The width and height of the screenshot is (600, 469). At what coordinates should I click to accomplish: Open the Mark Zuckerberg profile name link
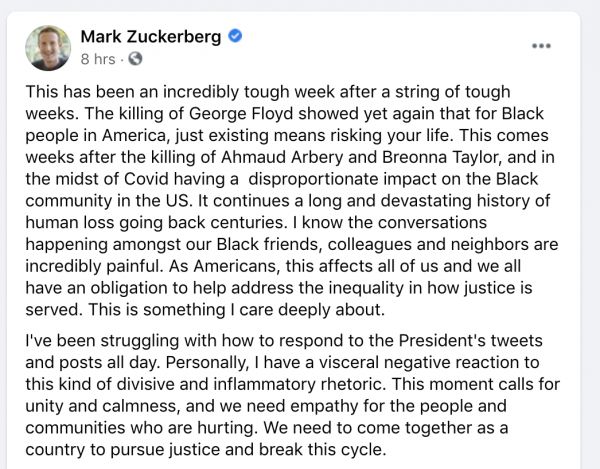point(152,37)
